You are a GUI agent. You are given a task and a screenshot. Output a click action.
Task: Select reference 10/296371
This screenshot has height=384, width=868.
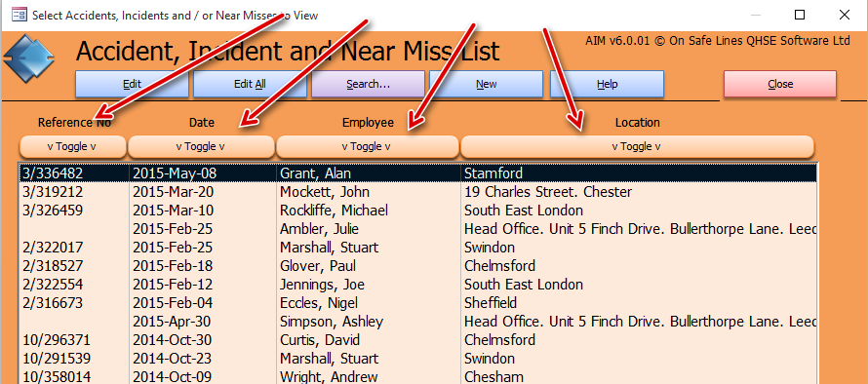(56, 340)
